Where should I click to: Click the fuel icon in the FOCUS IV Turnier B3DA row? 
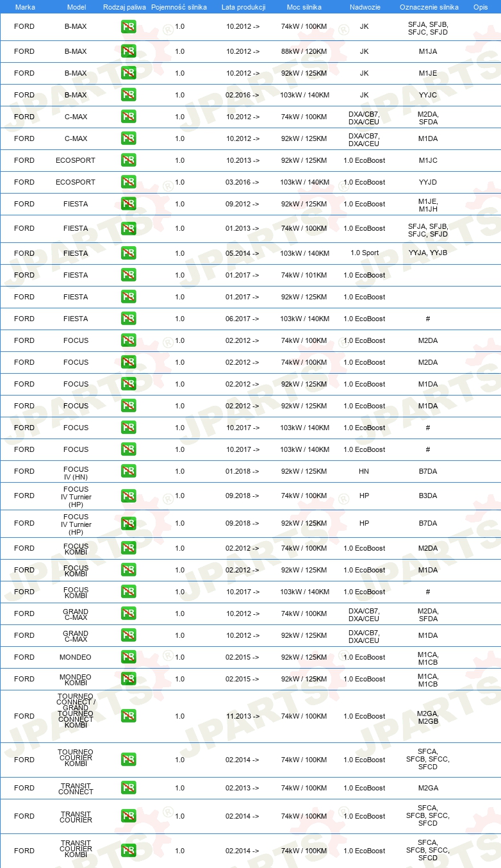(x=129, y=496)
